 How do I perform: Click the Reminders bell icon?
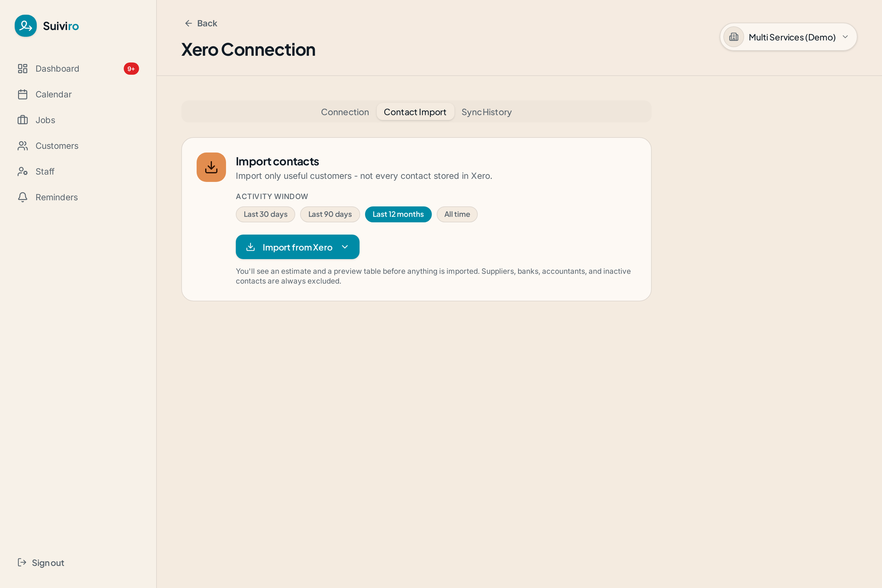point(22,197)
